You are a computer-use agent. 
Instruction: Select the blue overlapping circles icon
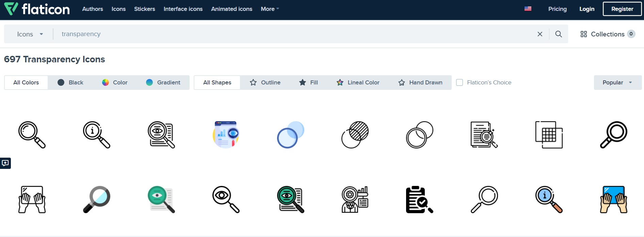(291, 135)
